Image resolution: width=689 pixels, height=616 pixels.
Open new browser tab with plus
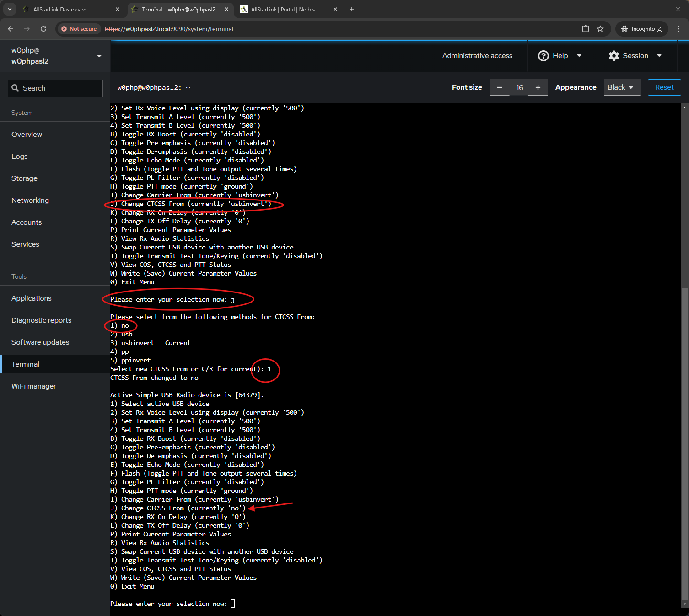coord(351,9)
